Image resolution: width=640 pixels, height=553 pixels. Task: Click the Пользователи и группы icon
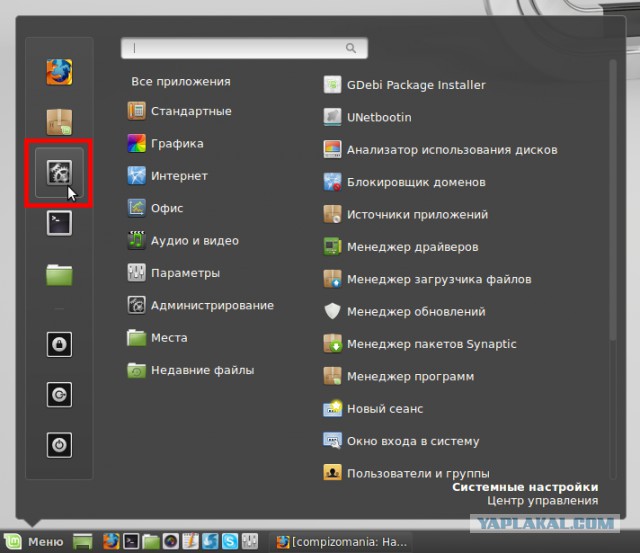[x=332, y=473]
